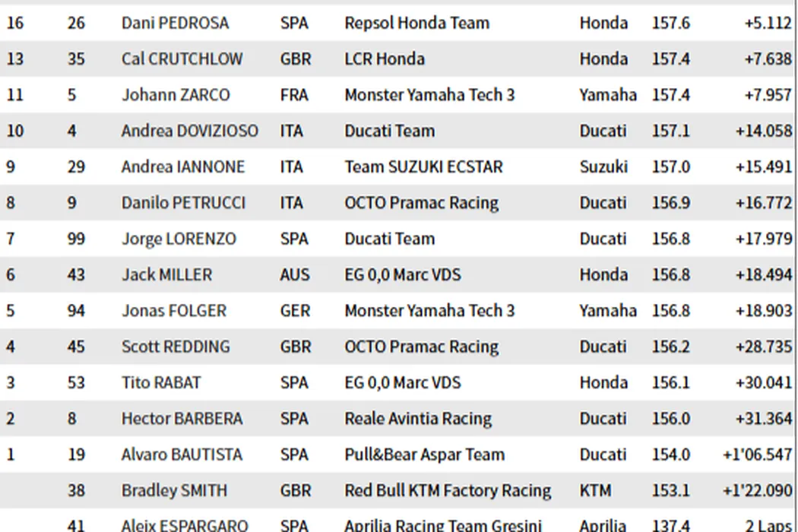This screenshot has width=798, height=532.
Task: Select the Team SUZUKI ECSTAR cell
Action: click(x=423, y=166)
